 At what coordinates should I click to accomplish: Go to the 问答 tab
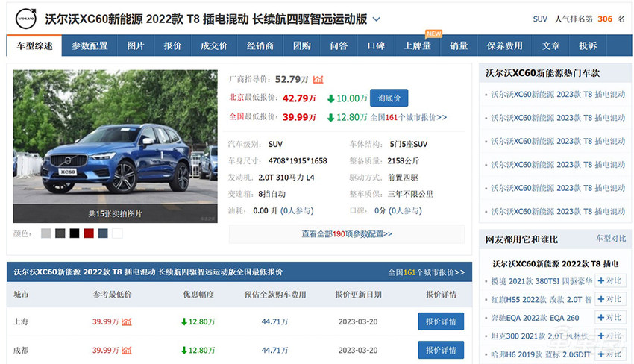(339, 45)
